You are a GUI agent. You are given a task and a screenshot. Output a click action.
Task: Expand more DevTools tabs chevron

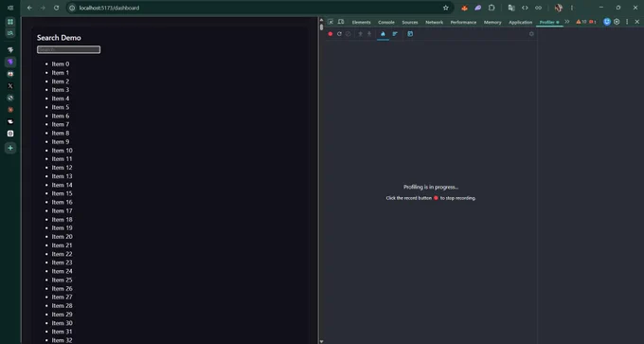click(567, 22)
